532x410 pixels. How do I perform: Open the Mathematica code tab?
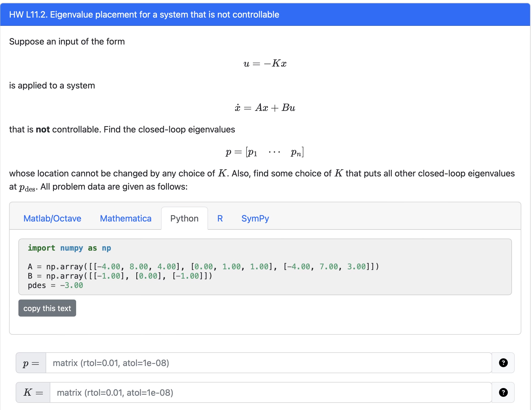click(125, 218)
